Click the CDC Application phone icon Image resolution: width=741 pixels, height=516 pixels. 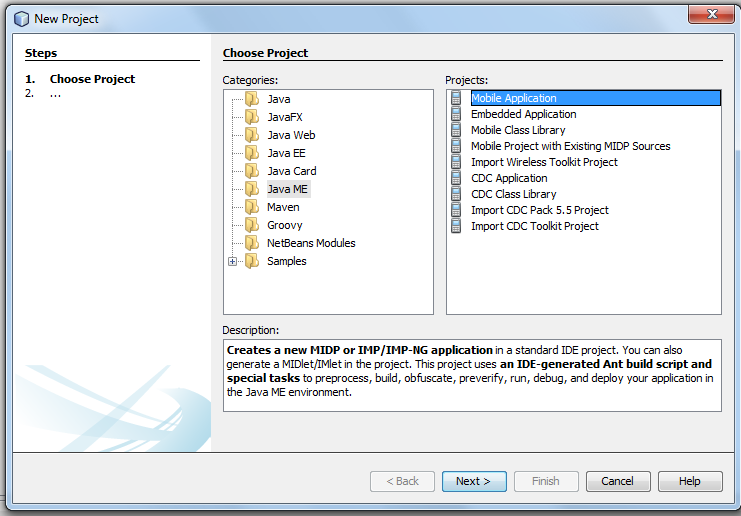tap(456, 178)
